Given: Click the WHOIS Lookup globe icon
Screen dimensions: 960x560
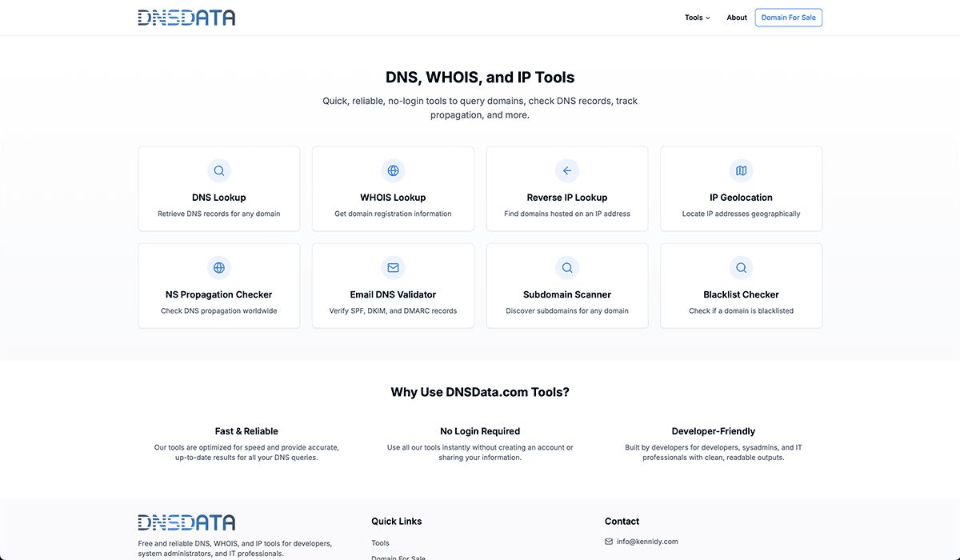Looking at the screenshot, I should (x=393, y=170).
